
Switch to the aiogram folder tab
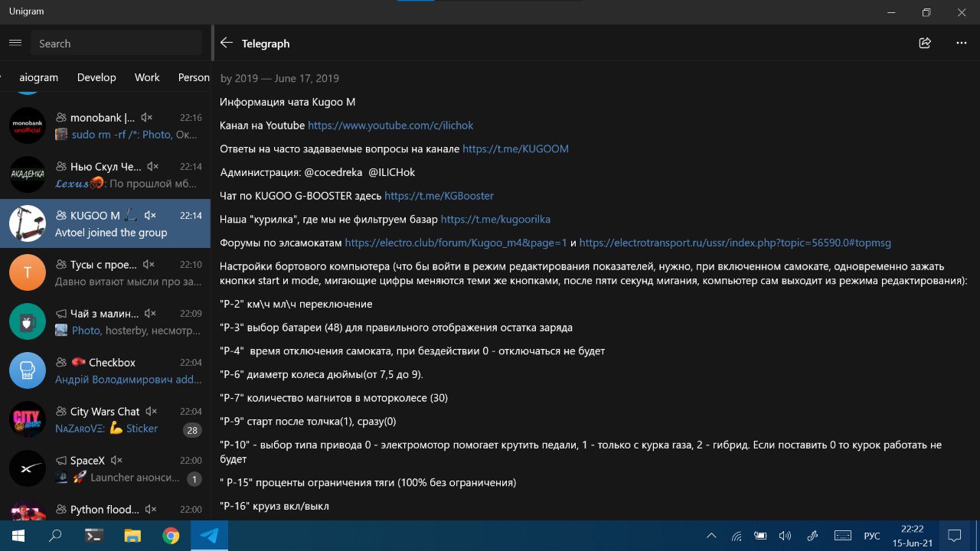click(38, 77)
